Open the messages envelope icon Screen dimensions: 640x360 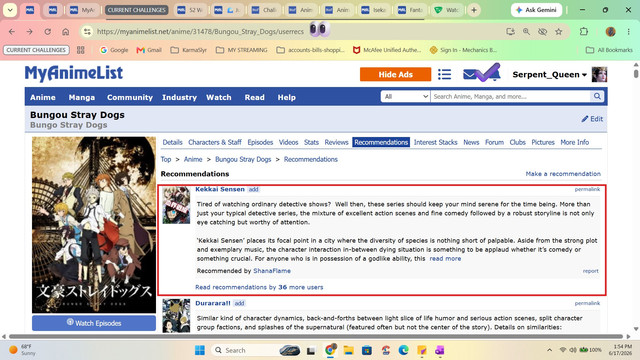click(x=469, y=74)
